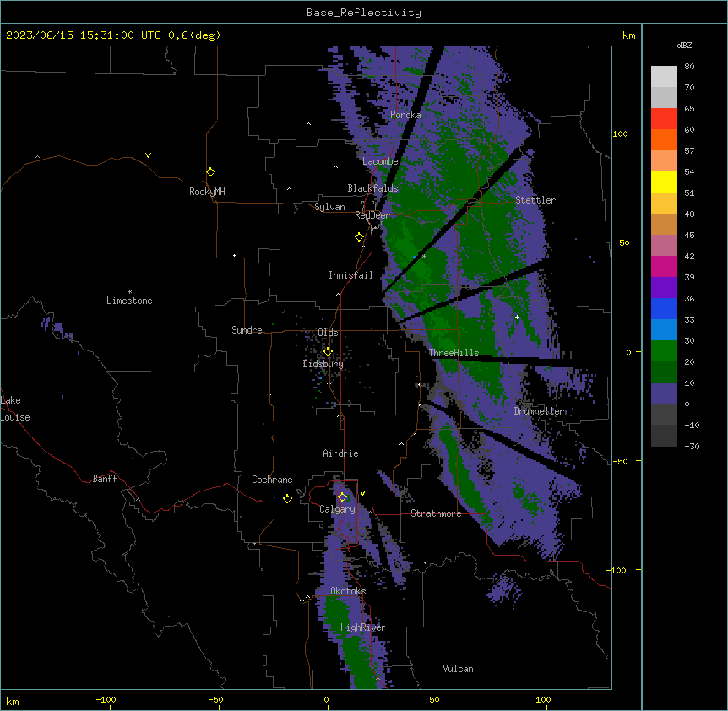Select the pink 45-42 dBZ legend swatch

click(x=664, y=246)
